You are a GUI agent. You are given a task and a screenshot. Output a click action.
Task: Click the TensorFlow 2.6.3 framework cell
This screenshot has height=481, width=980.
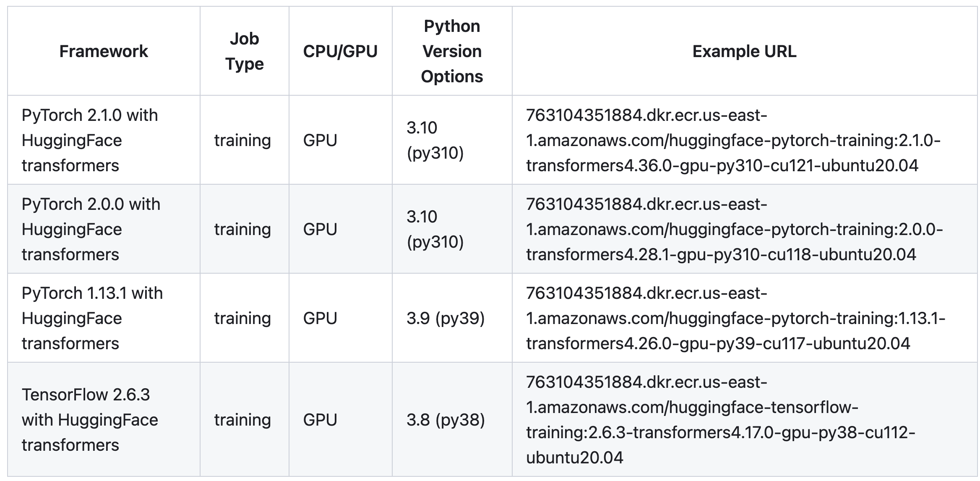(90, 420)
